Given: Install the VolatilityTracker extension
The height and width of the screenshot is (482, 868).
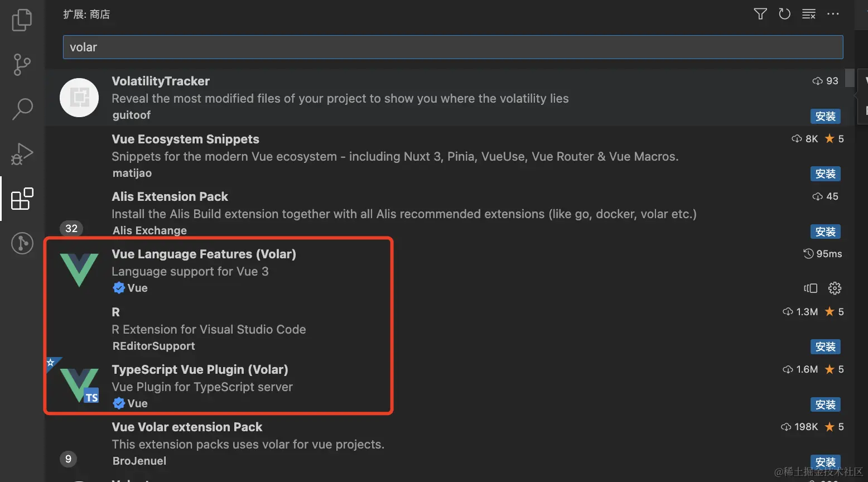Looking at the screenshot, I should coord(825,116).
